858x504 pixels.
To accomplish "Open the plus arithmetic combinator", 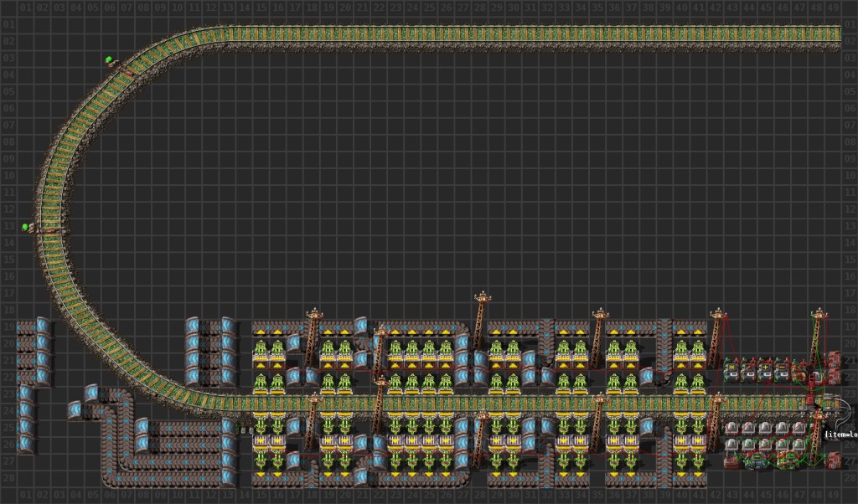I will pos(766,367).
